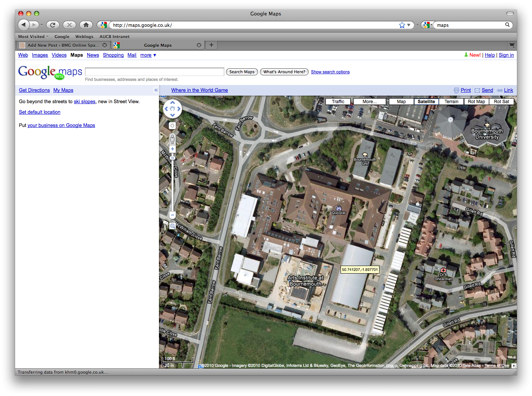Image resolution: width=532 pixels, height=396 pixels.
Task: Go to the browser Home button
Action: (86, 25)
